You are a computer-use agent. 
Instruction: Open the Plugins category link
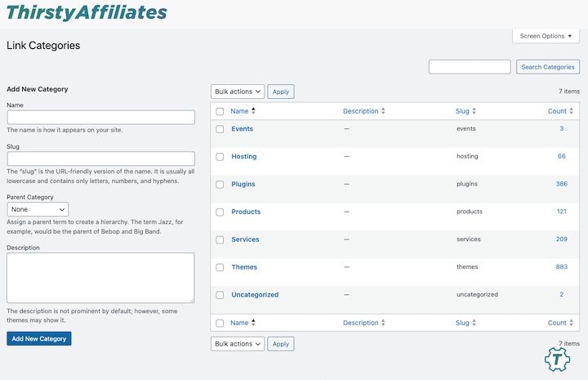(x=243, y=184)
